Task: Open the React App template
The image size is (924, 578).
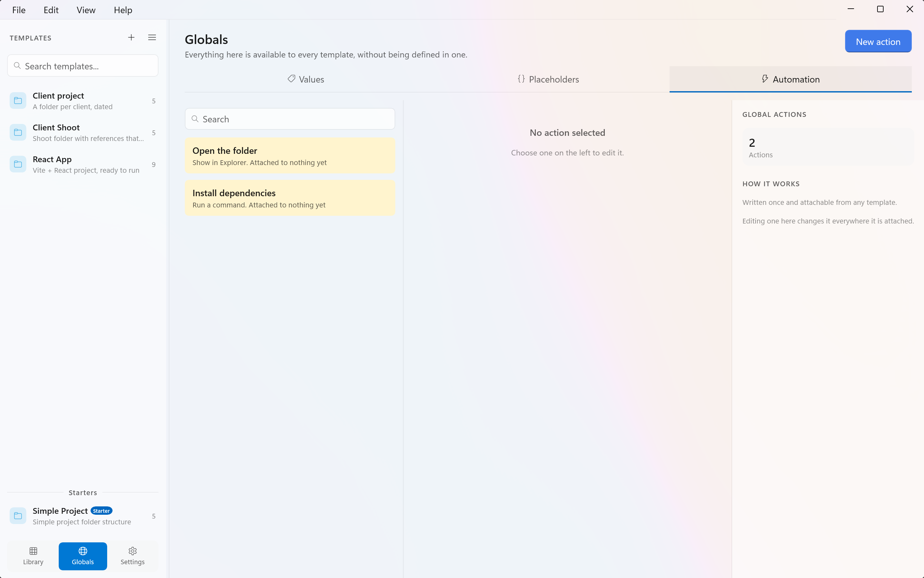Action: click(83, 164)
